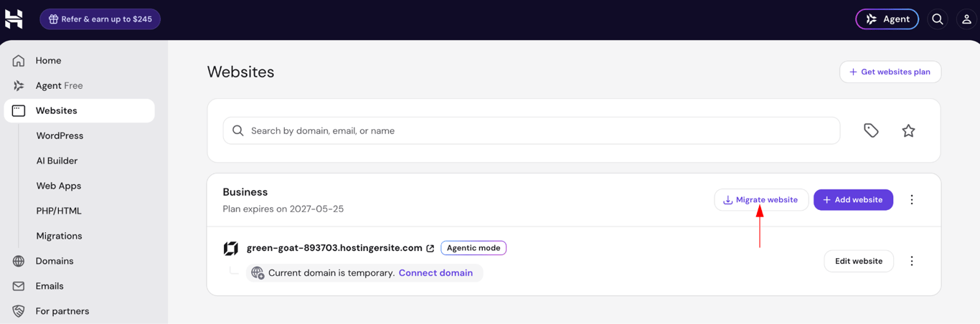
Task: Open WordPress submenu item
Action: click(60, 135)
